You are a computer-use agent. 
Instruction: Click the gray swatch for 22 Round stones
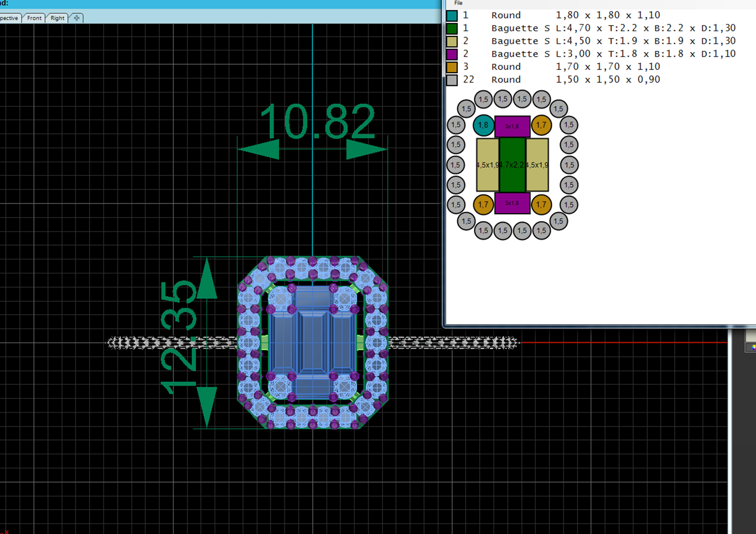pyautogui.click(x=452, y=80)
